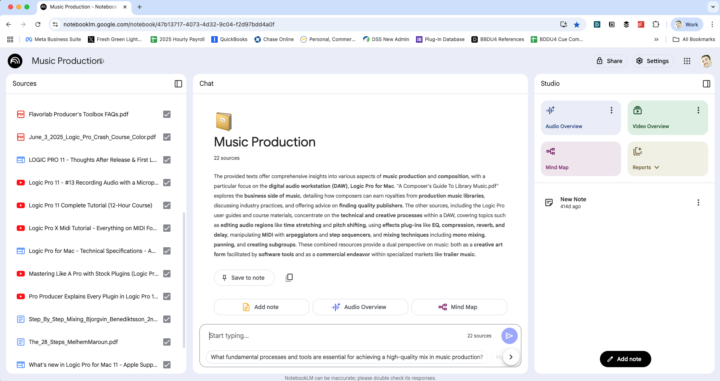The width and height of the screenshot is (720, 381).
Task: Create a Mind Map from the chat chip
Action: pyautogui.click(x=459, y=307)
